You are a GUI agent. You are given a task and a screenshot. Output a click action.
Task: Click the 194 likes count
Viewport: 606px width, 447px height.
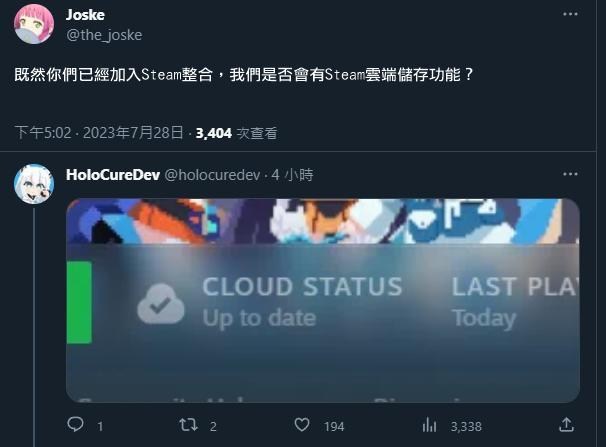(x=334, y=427)
